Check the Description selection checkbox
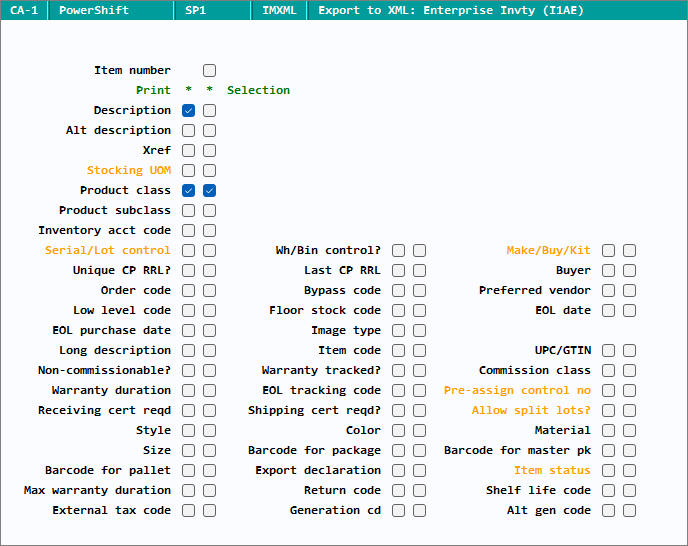The height and width of the screenshot is (546, 688). [x=209, y=110]
